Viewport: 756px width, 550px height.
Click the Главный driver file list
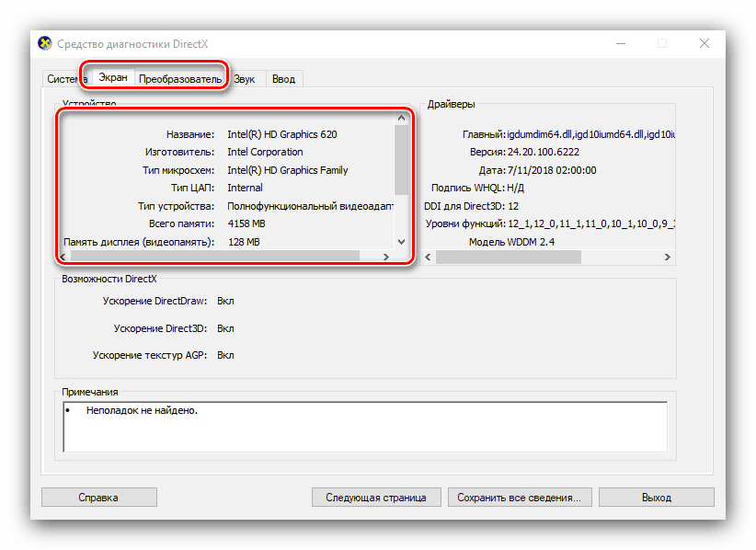[569, 134]
